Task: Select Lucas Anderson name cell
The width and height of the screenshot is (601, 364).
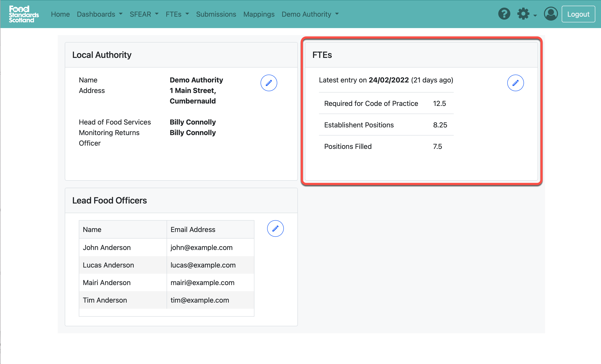Action: (x=123, y=265)
